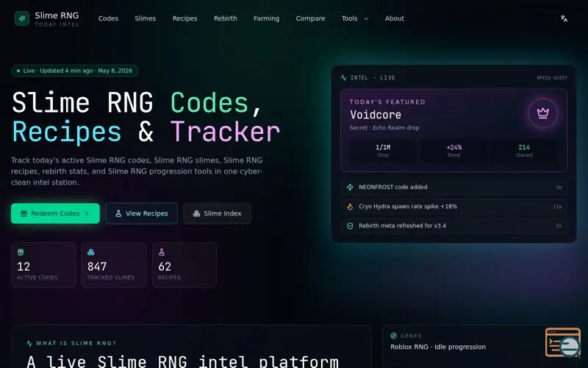Click the Secret · Echo Realm drop subtitle
This screenshot has height=368, width=588.
click(384, 127)
